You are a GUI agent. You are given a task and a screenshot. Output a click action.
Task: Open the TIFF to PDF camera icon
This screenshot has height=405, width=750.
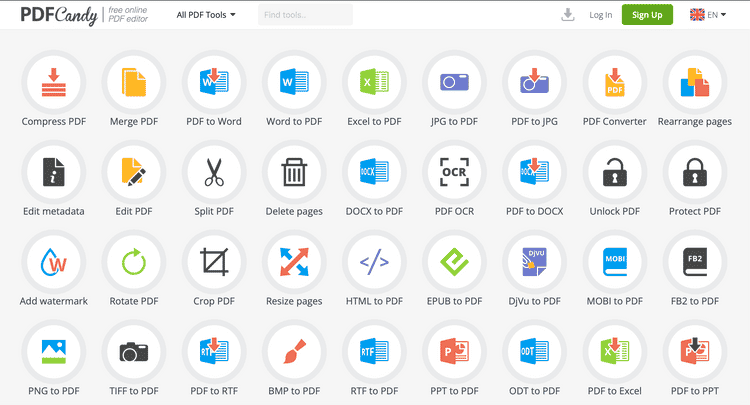pyautogui.click(x=134, y=352)
